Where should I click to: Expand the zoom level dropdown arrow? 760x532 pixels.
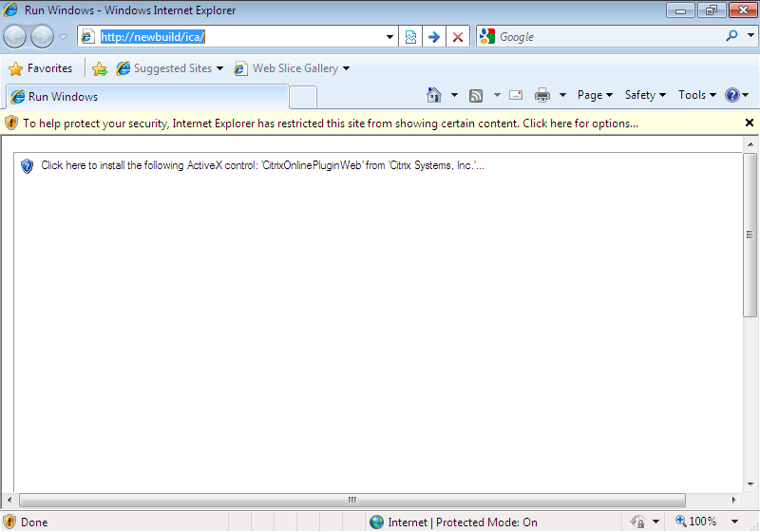(x=734, y=522)
